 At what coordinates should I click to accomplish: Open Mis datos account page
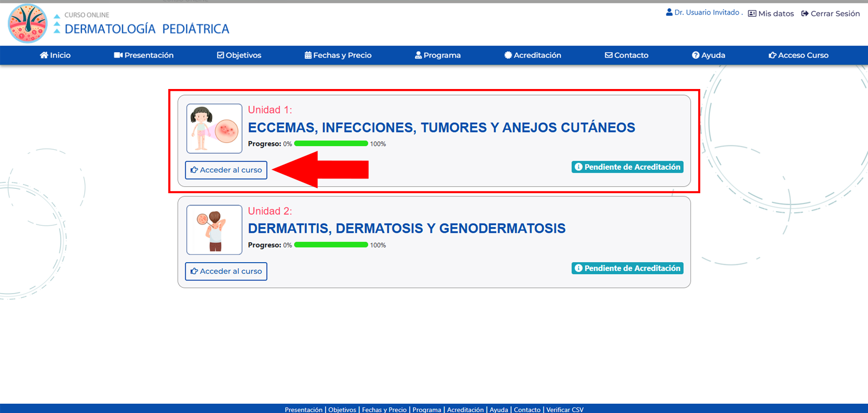click(771, 14)
